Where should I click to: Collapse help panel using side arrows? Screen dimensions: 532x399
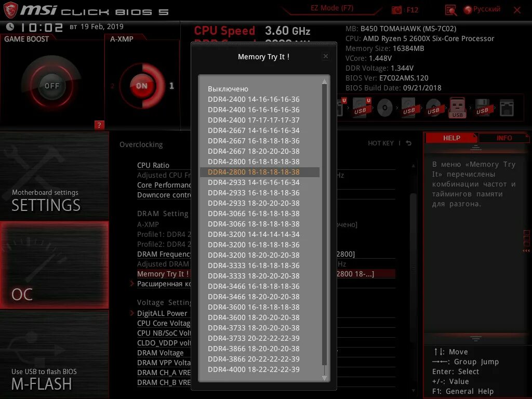pos(526,251)
